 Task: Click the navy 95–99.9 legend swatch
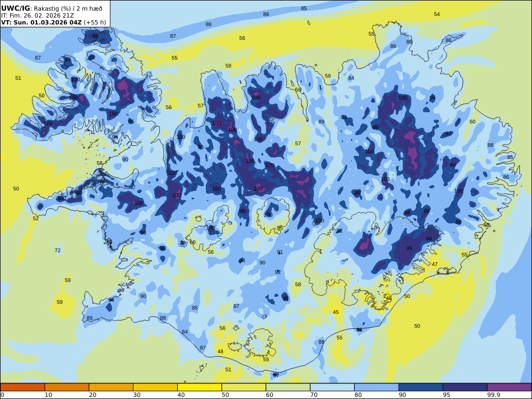(x=465, y=387)
